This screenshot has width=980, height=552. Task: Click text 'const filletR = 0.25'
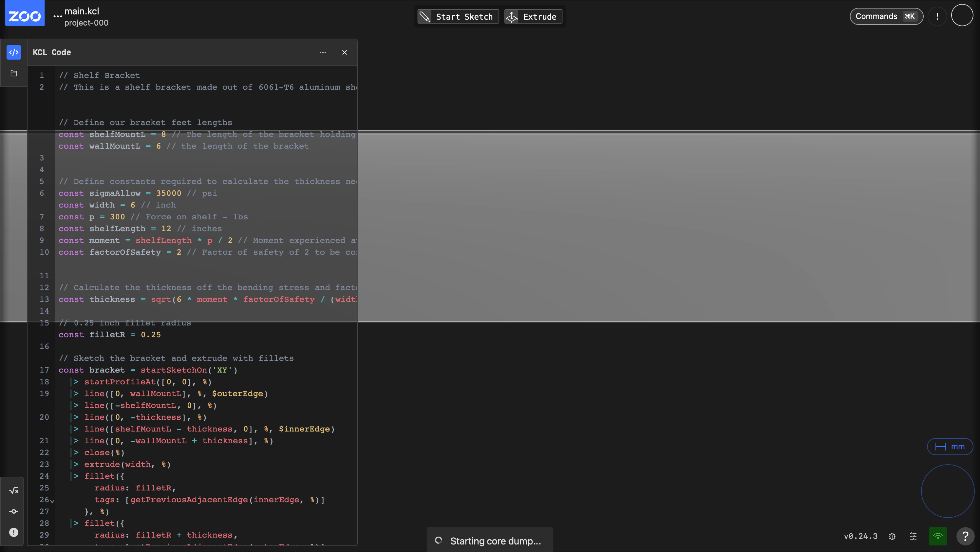click(110, 335)
